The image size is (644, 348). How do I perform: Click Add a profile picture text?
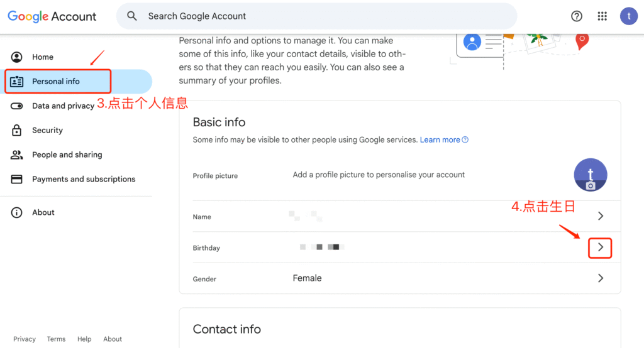(x=379, y=175)
